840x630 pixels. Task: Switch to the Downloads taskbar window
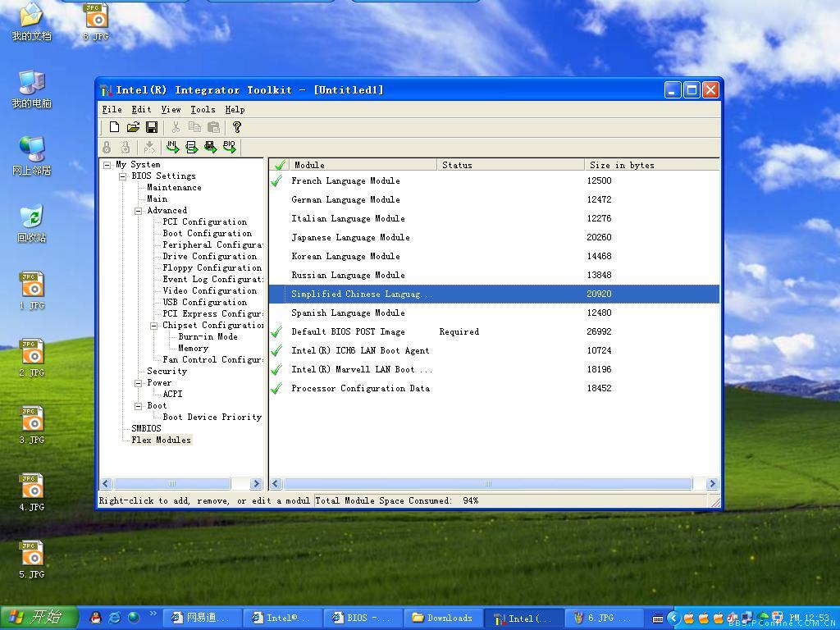tap(444, 619)
